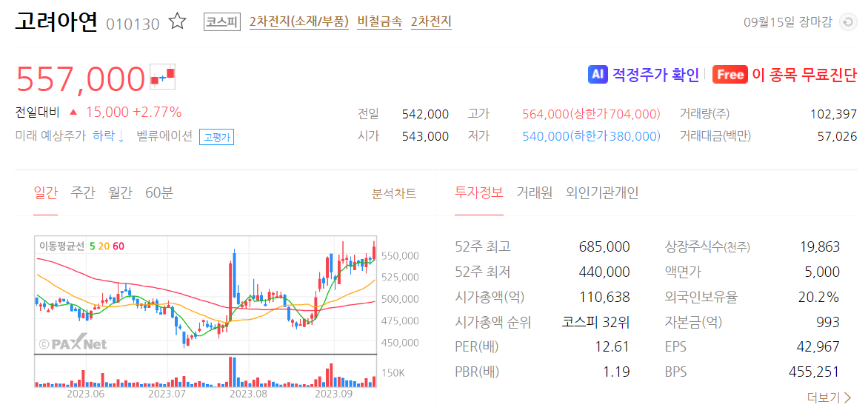The height and width of the screenshot is (413, 868).
Task: Click the red 60 moving average legend
Action: [118, 246]
